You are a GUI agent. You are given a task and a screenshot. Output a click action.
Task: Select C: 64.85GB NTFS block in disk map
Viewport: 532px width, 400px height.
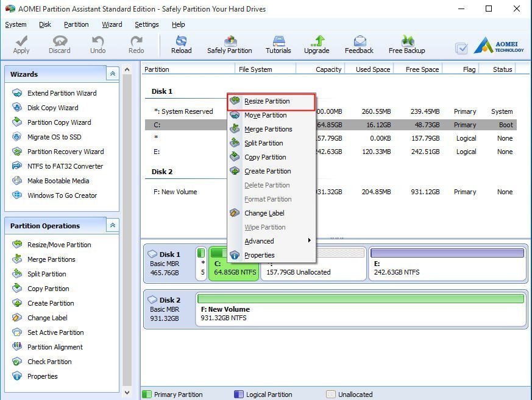(x=233, y=264)
